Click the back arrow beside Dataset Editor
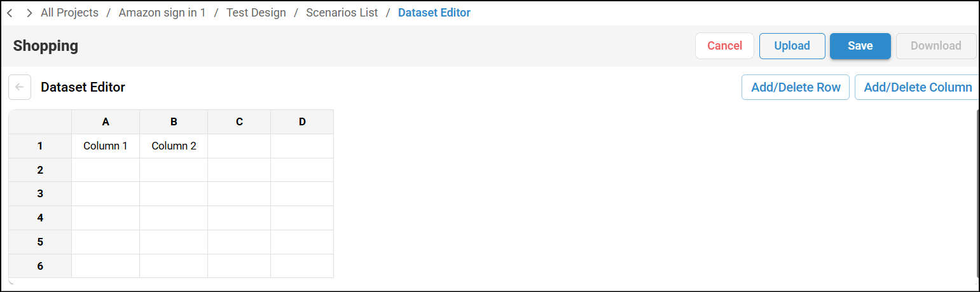The image size is (980, 292). [20, 87]
